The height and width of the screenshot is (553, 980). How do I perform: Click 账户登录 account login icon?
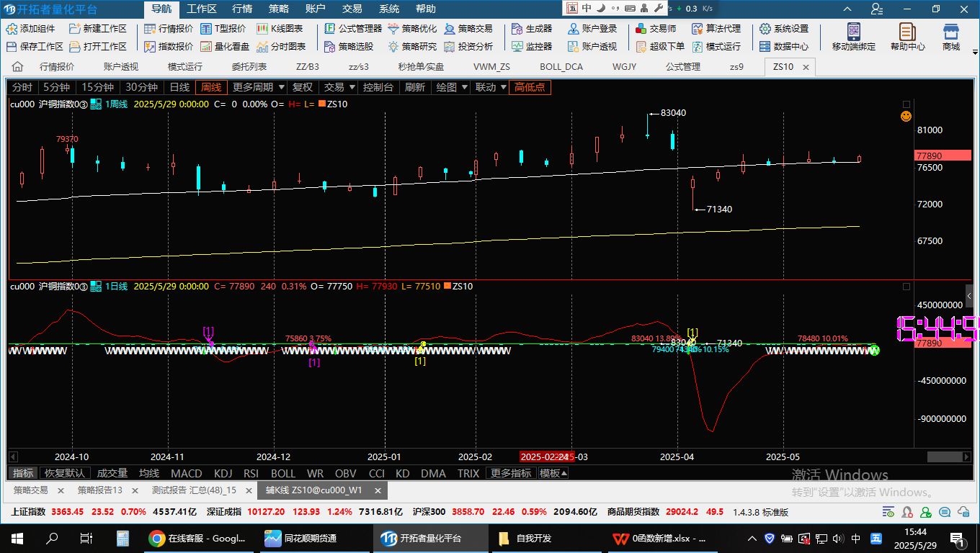point(574,29)
